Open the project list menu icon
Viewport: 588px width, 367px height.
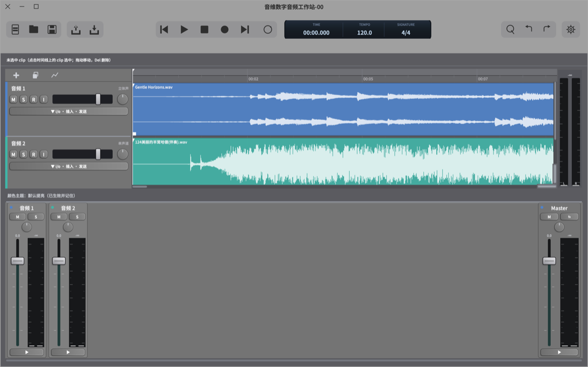tap(16, 29)
